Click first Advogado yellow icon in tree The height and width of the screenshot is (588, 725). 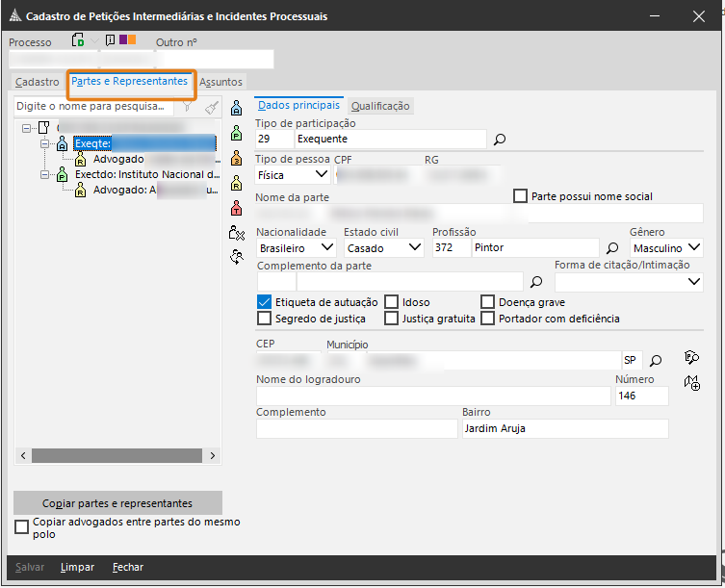81,160
